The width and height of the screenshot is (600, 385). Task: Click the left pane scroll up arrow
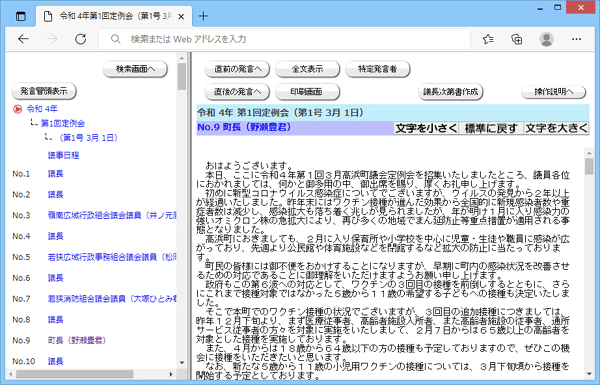pyautogui.click(x=182, y=58)
